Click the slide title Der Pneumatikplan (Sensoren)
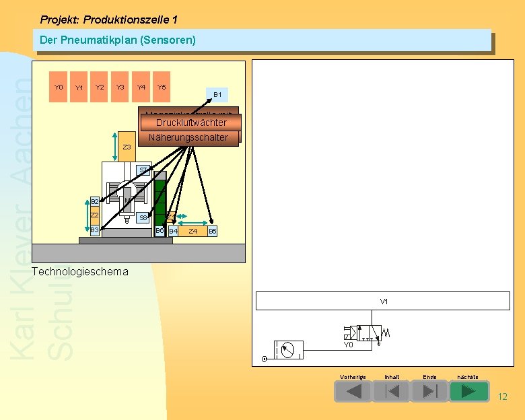 [118, 40]
